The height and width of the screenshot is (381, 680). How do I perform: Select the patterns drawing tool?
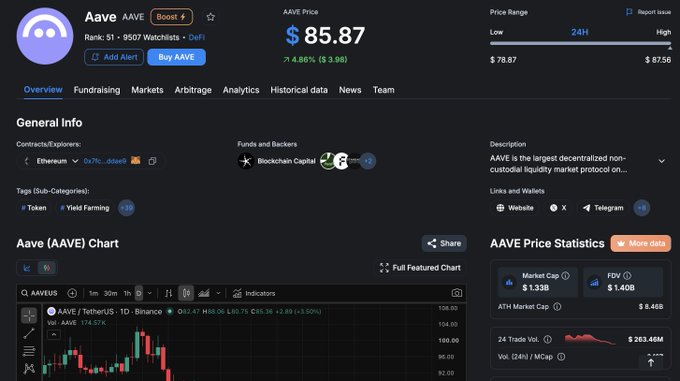point(29,368)
